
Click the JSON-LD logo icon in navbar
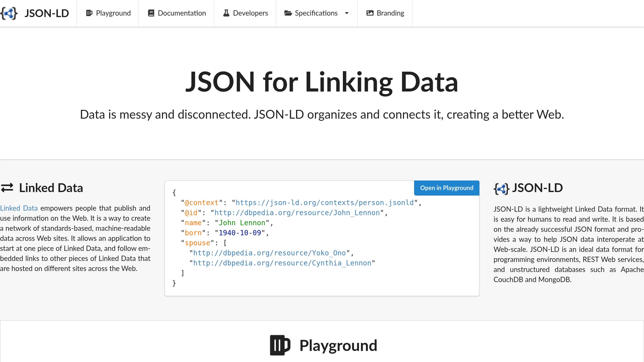9,13
